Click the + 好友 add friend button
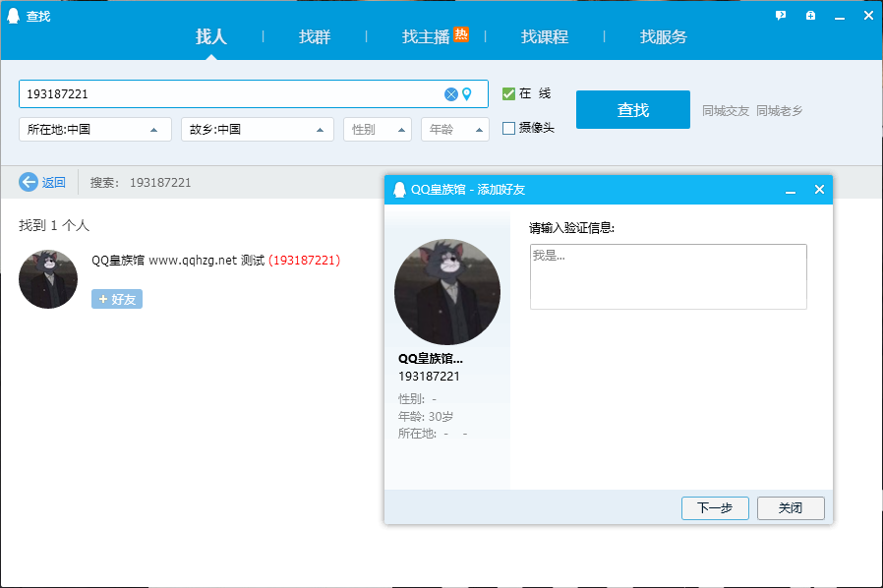Screen dimensions: 883x588 [117, 299]
